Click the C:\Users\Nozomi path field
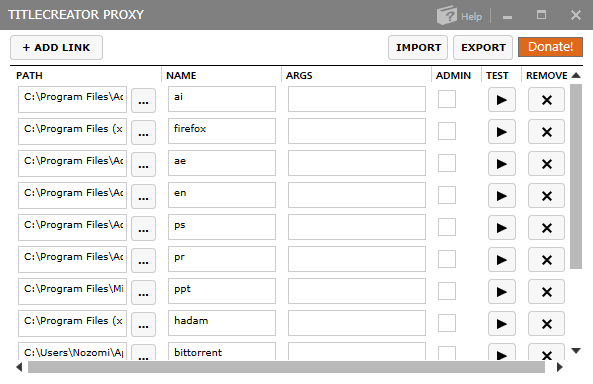This screenshot has width=593, height=384. tap(72, 351)
